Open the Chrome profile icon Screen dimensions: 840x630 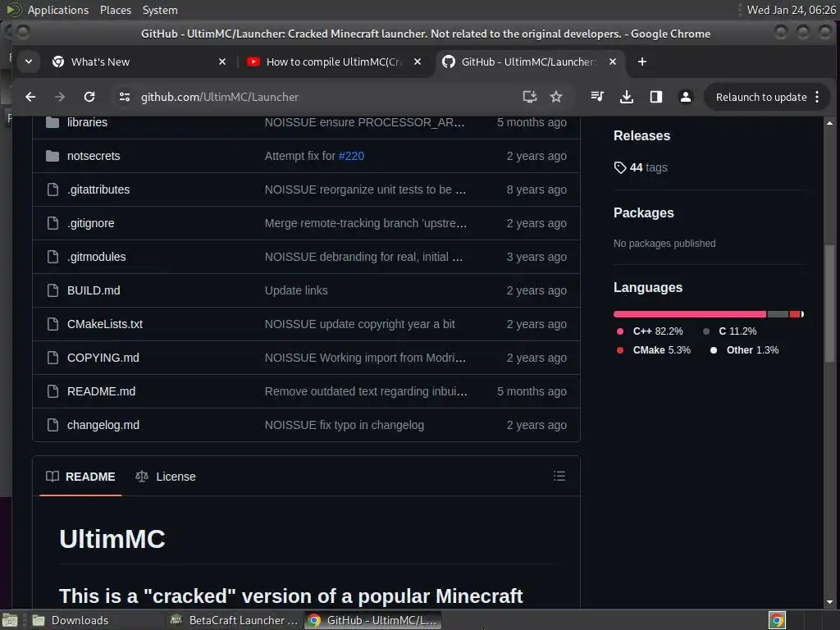pyautogui.click(x=685, y=97)
